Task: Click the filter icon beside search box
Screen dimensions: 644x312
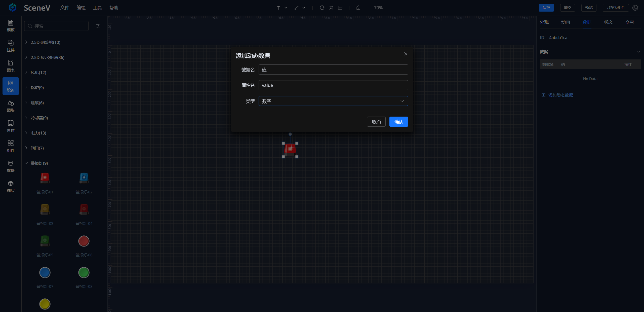Action: click(98, 26)
